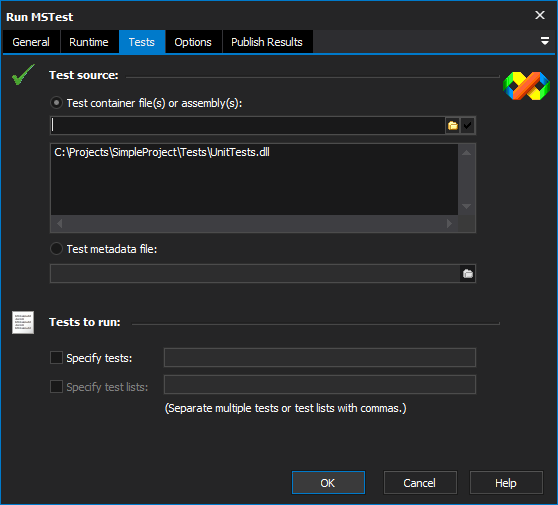Image resolution: width=558 pixels, height=505 pixels.
Task: Browse for test container file folder icon
Action: coord(453,126)
